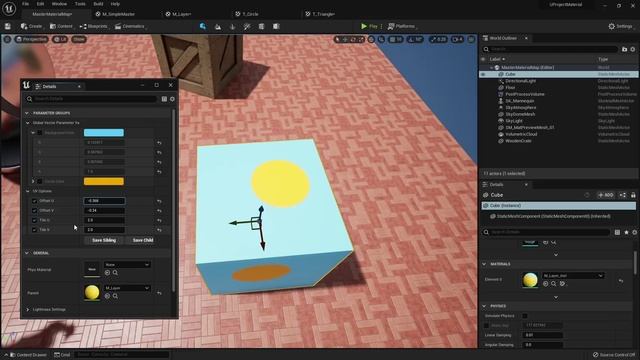
Task: Open the Window menu
Action: coord(59,4)
